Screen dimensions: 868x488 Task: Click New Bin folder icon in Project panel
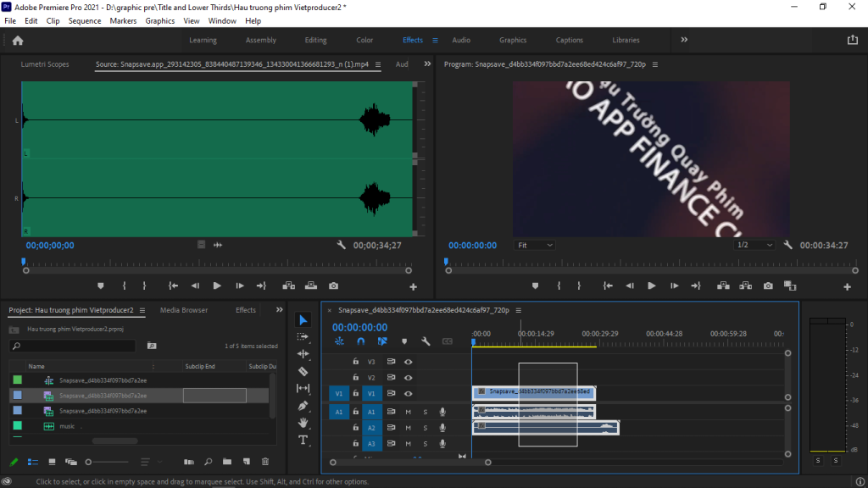[x=226, y=462]
